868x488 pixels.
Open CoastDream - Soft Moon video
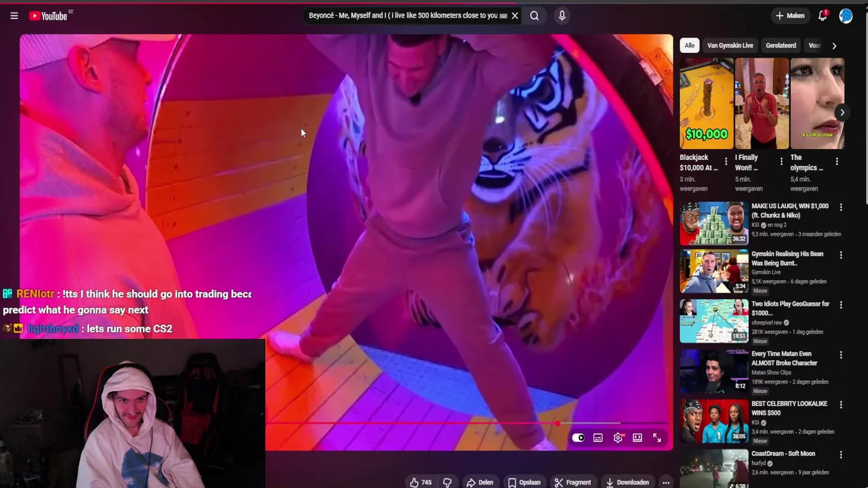(x=783, y=453)
